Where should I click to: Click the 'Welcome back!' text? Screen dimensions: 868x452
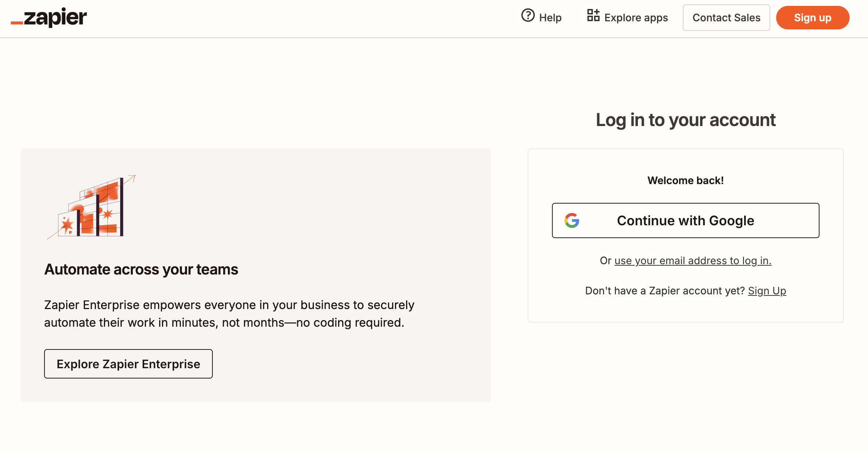685,180
